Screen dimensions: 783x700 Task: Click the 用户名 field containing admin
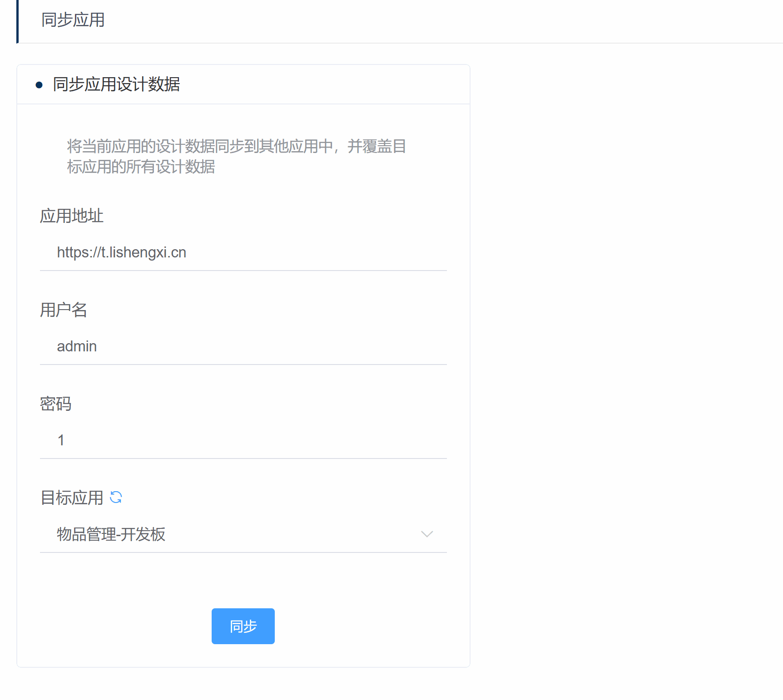pyautogui.click(x=243, y=346)
